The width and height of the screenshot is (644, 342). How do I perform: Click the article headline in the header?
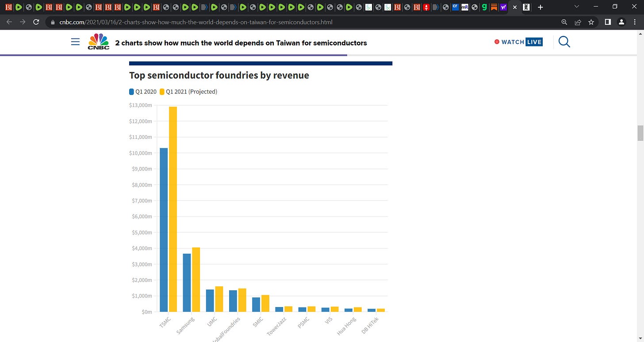click(241, 43)
